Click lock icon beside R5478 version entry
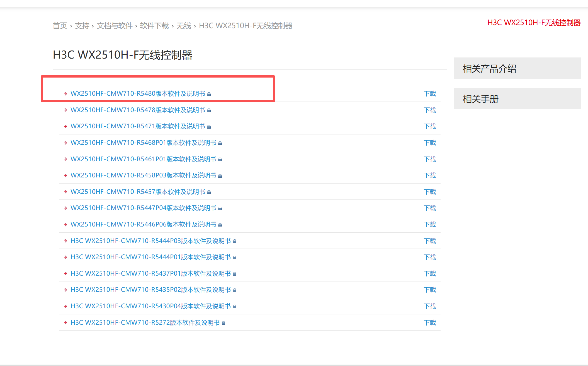The width and height of the screenshot is (588, 366). pyautogui.click(x=209, y=110)
